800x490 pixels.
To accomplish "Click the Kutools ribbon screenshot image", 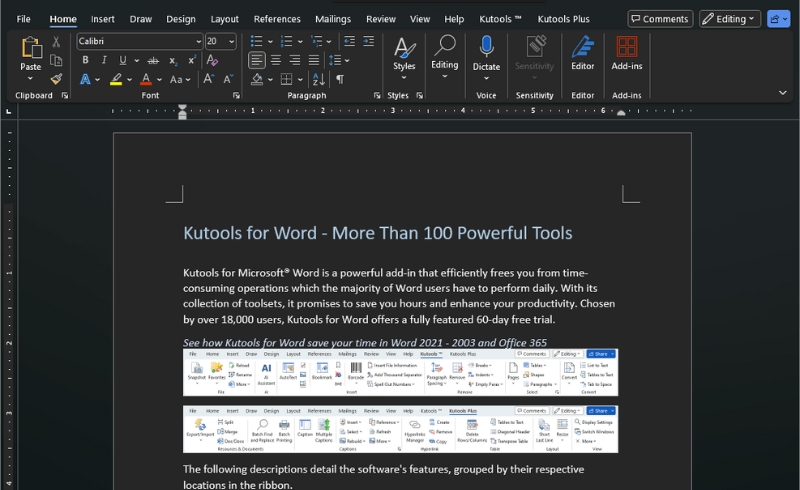I will coord(400,372).
